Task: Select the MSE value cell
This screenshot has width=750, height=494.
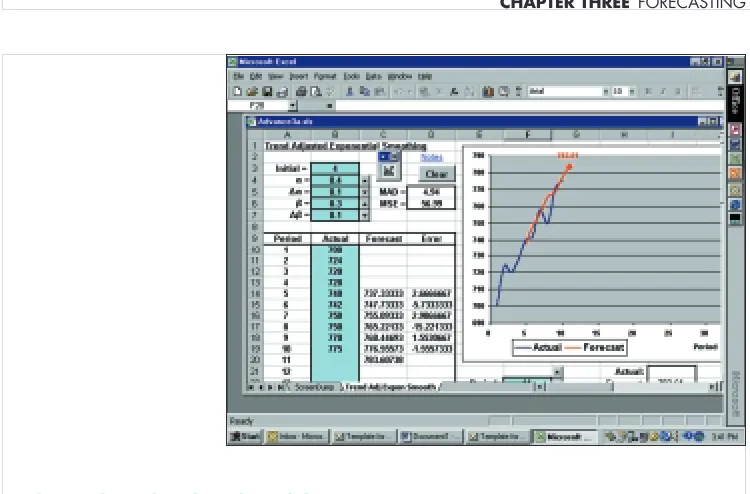Action: 431,203
